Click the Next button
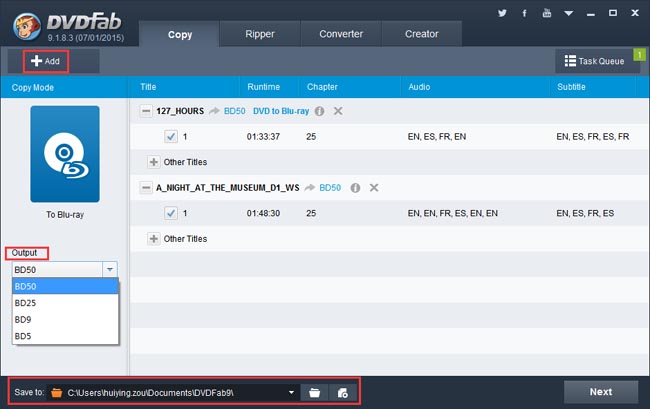Screen dimensions: 650x409 tap(601, 392)
